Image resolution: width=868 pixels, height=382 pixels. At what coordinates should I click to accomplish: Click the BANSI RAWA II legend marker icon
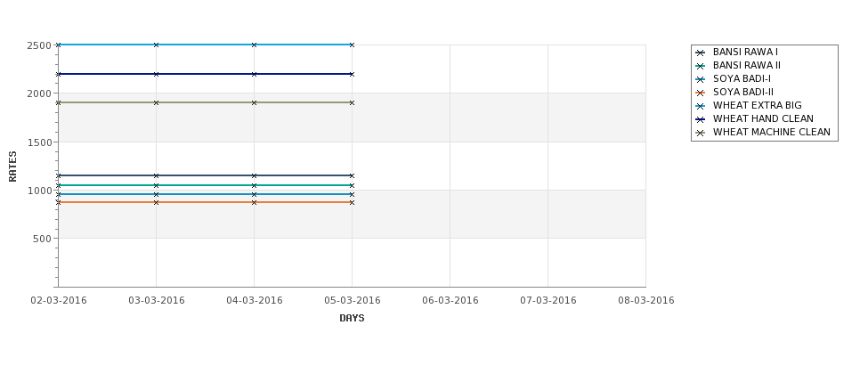point(701,66)
